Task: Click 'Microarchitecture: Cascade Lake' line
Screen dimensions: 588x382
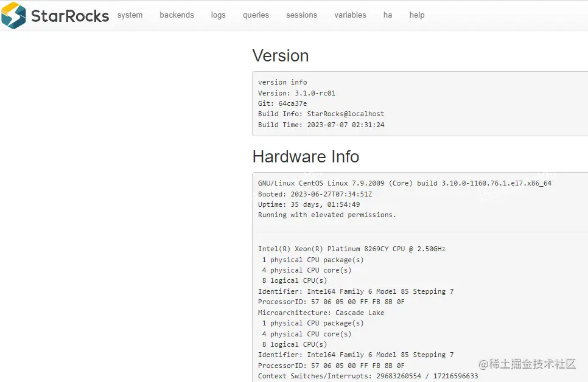Action: tap(321, 313)
